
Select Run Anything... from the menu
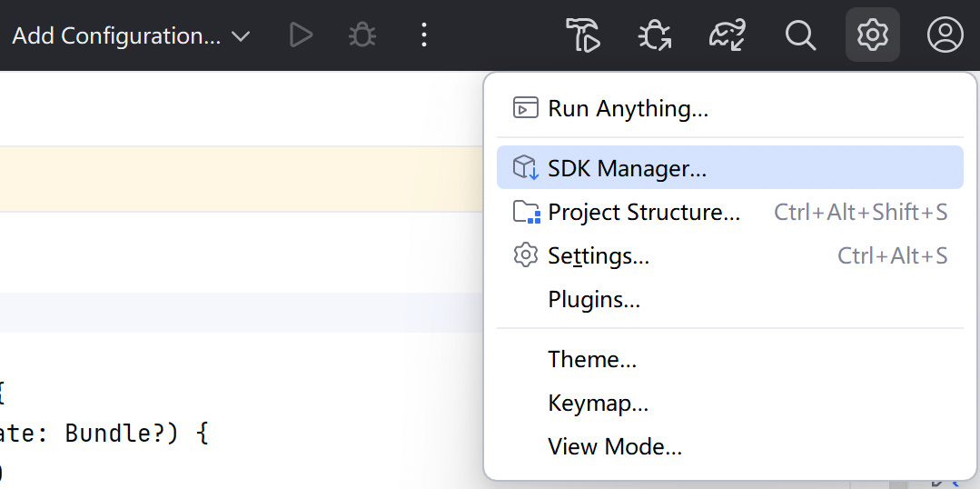pos(628,109)
